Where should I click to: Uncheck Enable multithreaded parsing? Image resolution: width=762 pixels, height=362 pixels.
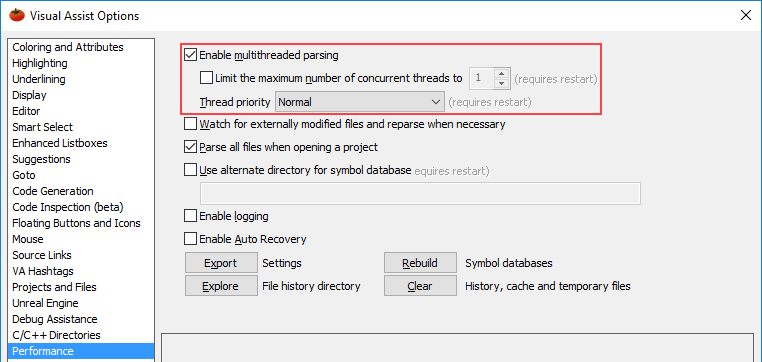pyautogui.click(x=190, y=55)
